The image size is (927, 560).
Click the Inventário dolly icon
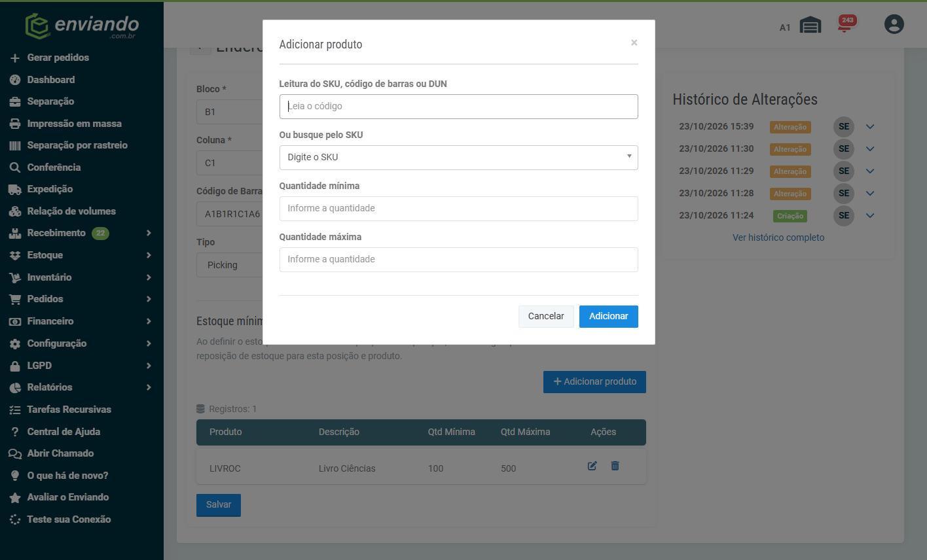point(15,277)
